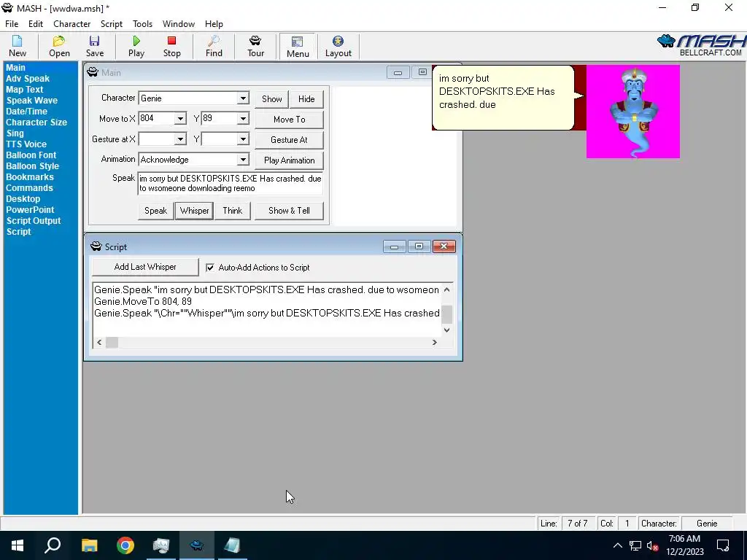
Task: Click the Add Last Whisper button
Action: tap(145, 267)
